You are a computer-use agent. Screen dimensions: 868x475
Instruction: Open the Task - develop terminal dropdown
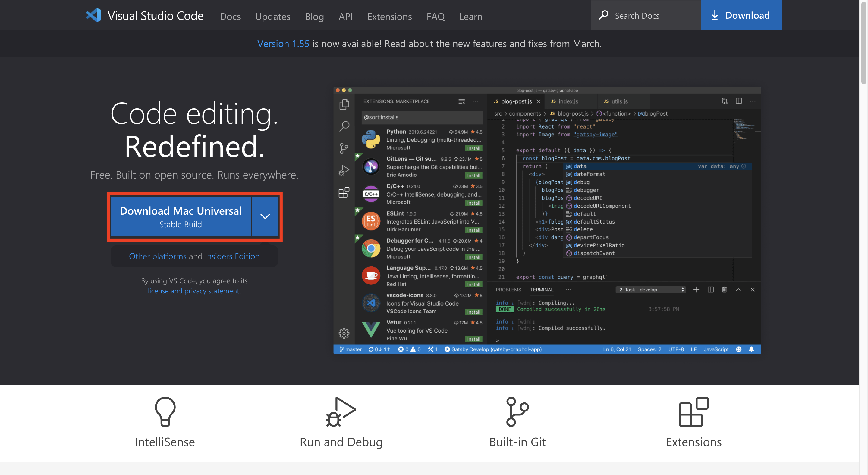[651, 290]
